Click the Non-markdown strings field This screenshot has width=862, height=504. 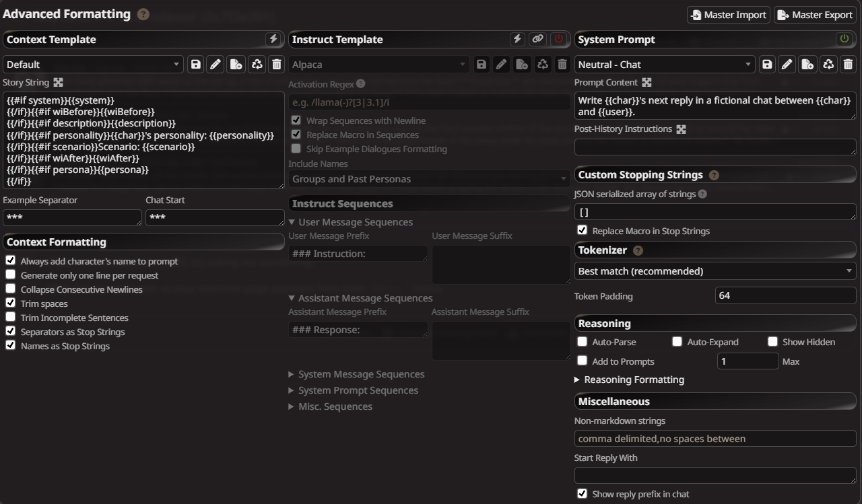pos(715,439)
